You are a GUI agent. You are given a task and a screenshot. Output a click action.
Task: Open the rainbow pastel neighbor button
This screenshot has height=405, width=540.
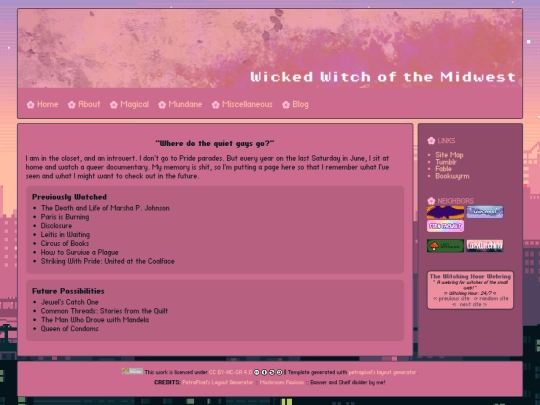(x=446, y=226)
